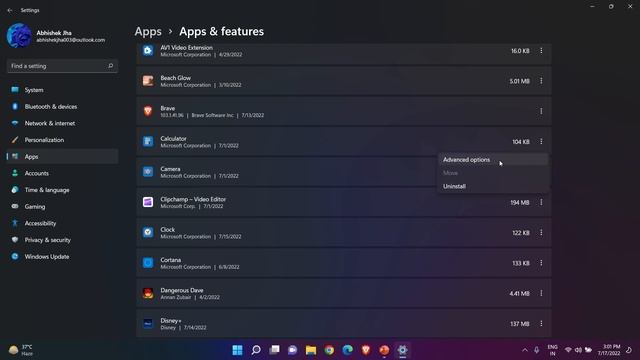Open the three-dot menu for Brave
Viewport: 640px width, 360px height.
tap(541, 111)
